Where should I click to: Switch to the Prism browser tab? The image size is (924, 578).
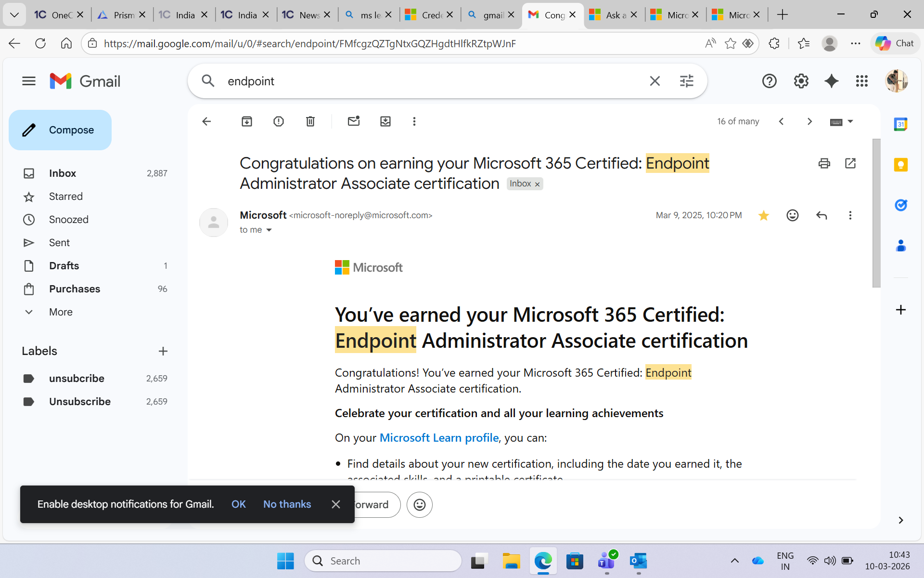(122, 15)
